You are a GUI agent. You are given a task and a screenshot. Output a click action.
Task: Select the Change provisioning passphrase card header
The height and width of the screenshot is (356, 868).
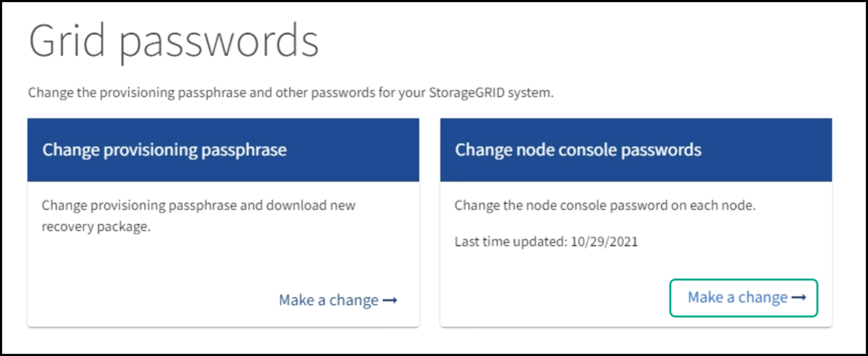[x=164, y=150]
